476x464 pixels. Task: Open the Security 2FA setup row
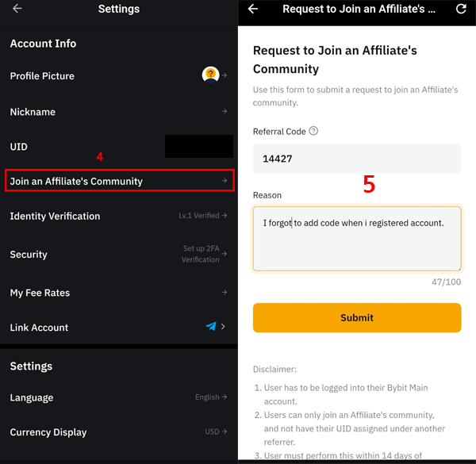coord(119,254)
